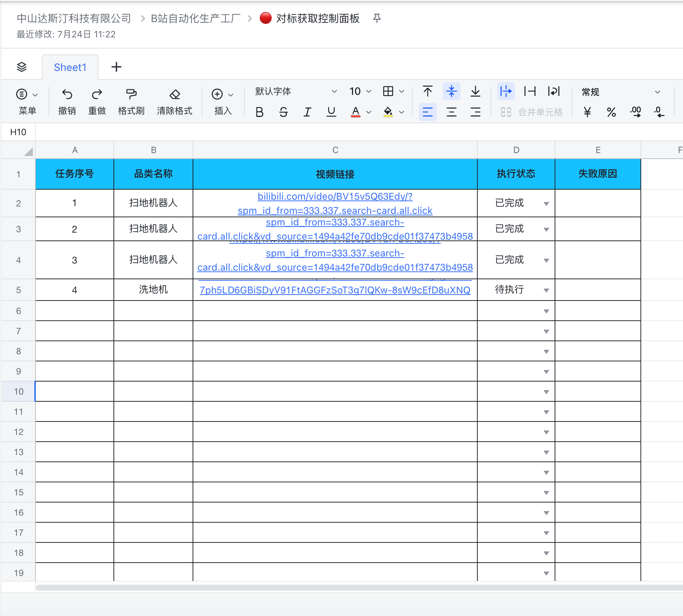
Task: Open fill color dropdown arrow
Action: click(x=402, y=112)
